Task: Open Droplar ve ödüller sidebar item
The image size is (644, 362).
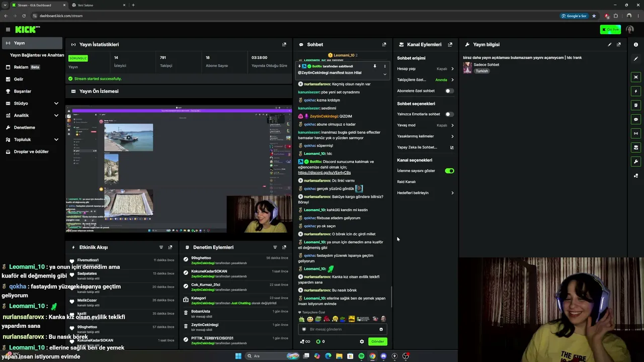Action: [33, 151]
